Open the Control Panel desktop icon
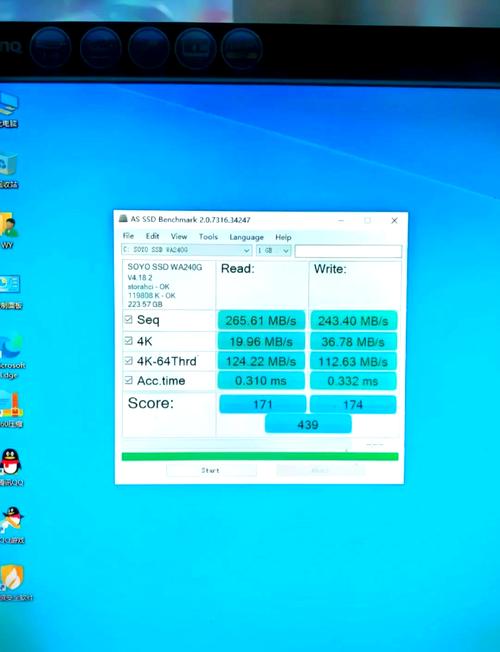500x652 pixels. (x=10, y=292)
